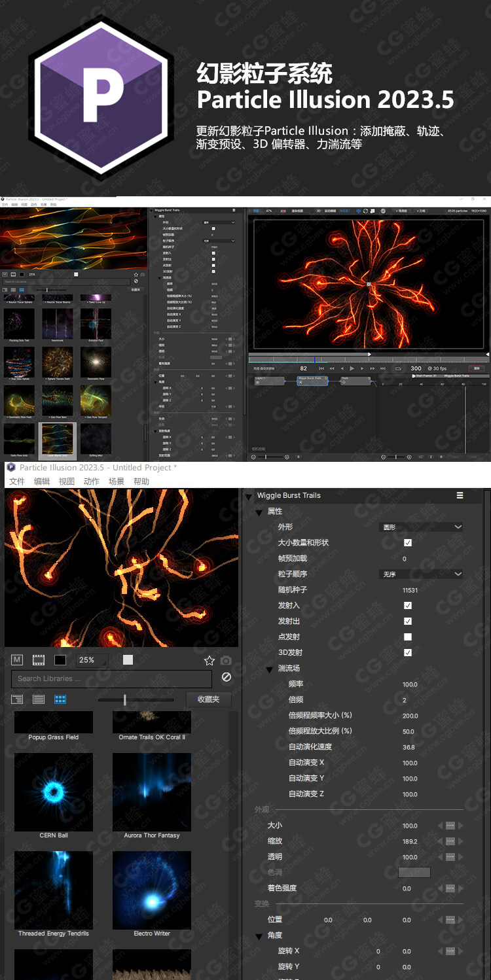Screen dimensions: 491x980
Task: Click the large 大小 row keyframe options button
Action: point(450,826)
